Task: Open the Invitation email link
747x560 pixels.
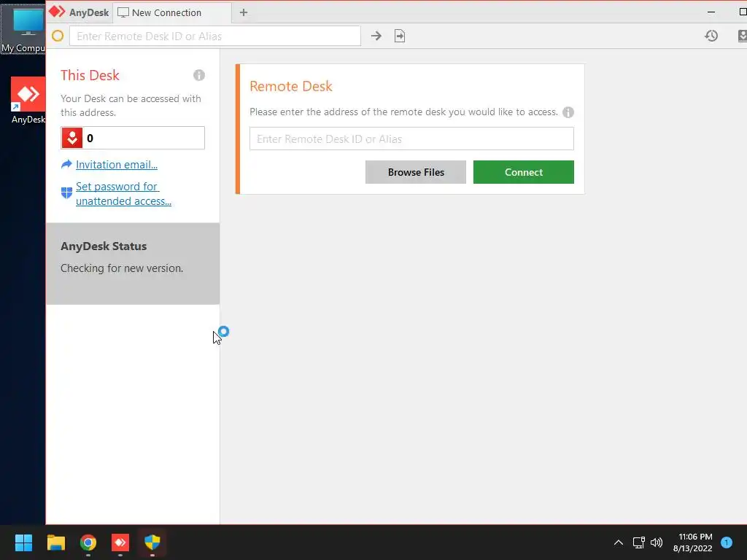Action: 117,164
